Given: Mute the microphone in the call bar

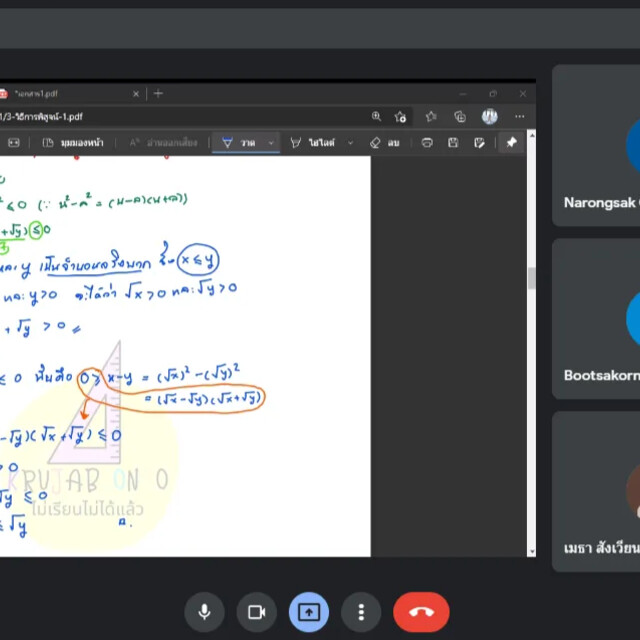Looking at the screenshot, I should [204, 612].
